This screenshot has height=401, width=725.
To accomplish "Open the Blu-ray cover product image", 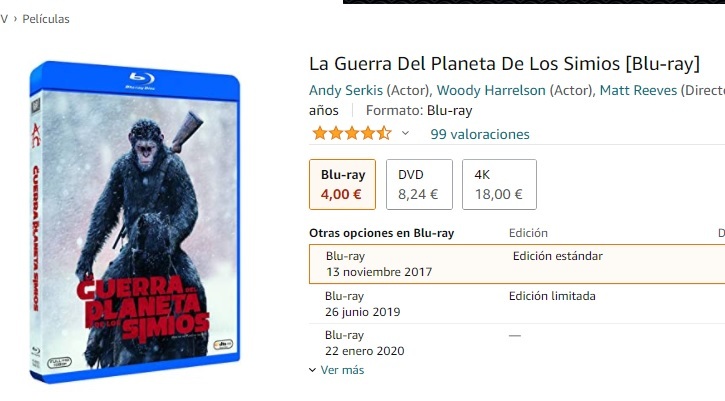I will pyautogui.click(x=135, y=222).
